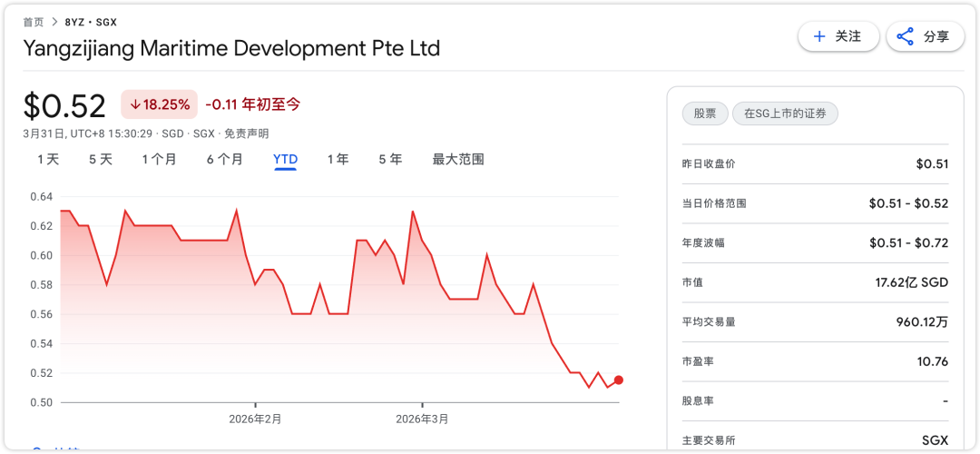Show the 6 个月 chart range
The height and width of the screenshot is (454, 980).
point(224,159)
